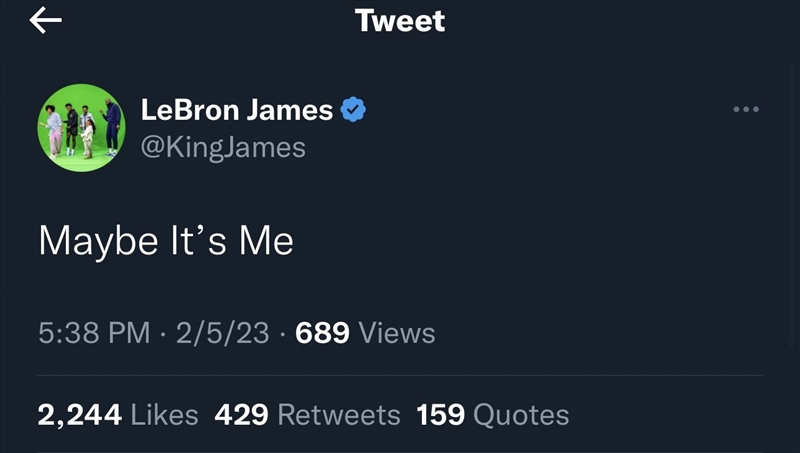Viewport: 800px width, 453px height.
Task: Click the 2,244 likes number
Action: (x=80, y=414)
